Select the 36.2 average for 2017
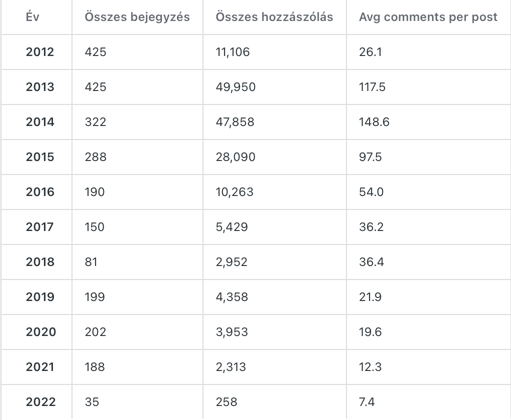511x420 pixels. click(371, 227)
